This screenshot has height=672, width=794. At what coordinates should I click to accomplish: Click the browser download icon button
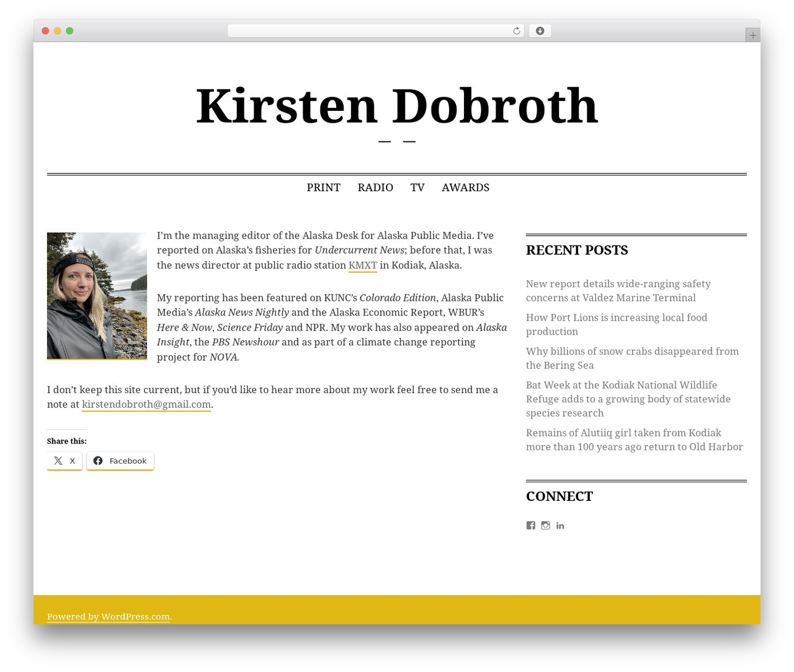click(x=540, y=31)
